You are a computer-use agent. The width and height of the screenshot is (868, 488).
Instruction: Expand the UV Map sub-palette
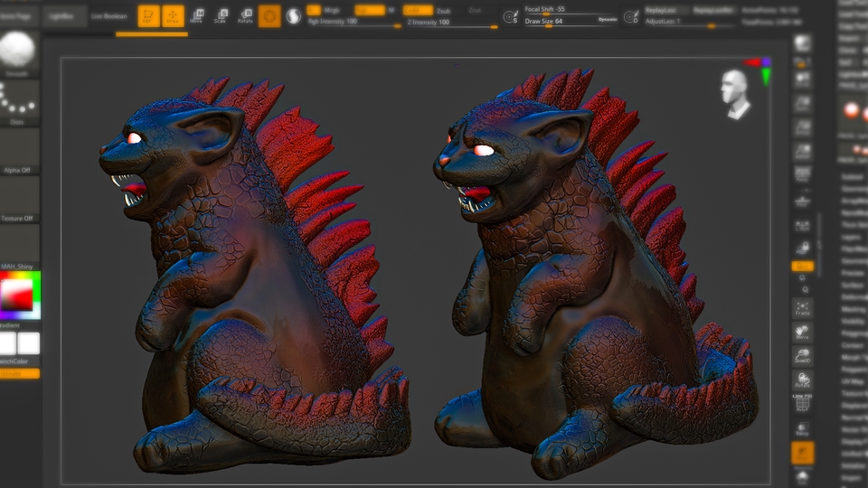click(x=853, y=381)
